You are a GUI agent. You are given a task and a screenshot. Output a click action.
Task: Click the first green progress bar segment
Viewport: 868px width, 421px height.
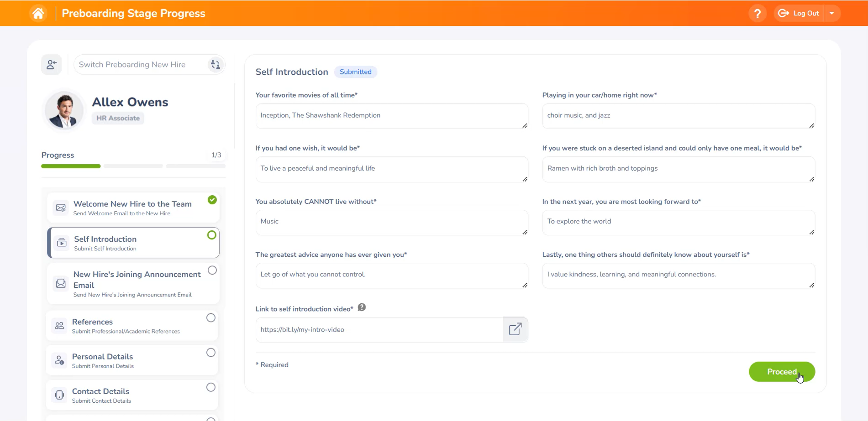(71, 166)
